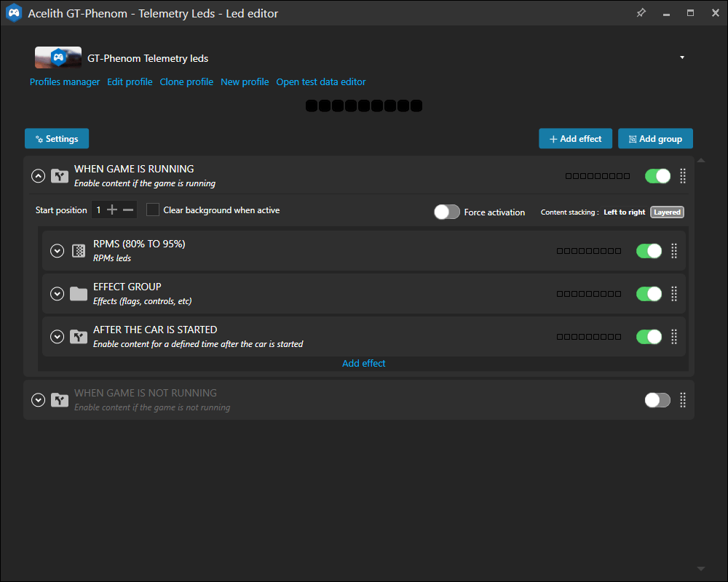Enable the Force activation switch
The width and height of the screenshot is (728, 582).
pos(447,212)
